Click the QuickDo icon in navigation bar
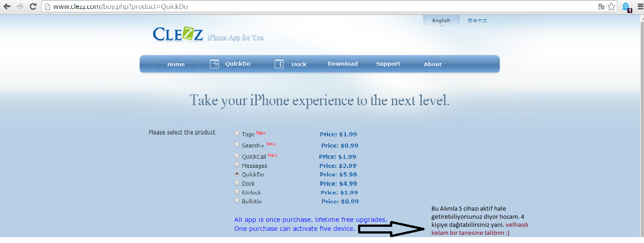This screenshot has width=644, height=243. pyautogui.click(x=214, y=64)
